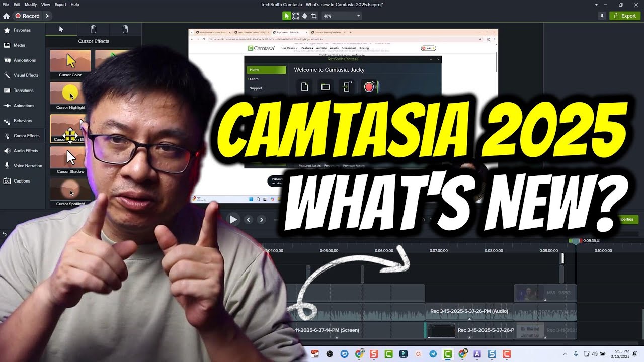Open the Audio Effects speaker icon

click(7, 151)
